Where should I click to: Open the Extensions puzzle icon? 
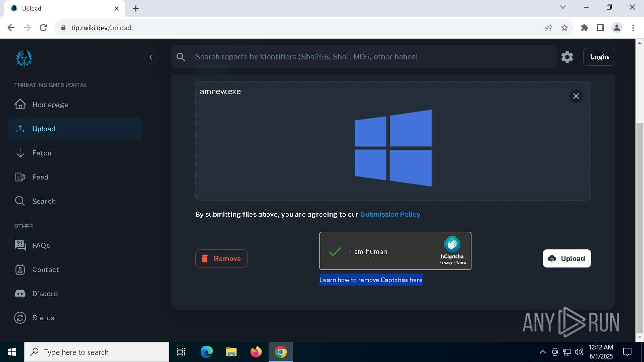[x=585, y=28]
